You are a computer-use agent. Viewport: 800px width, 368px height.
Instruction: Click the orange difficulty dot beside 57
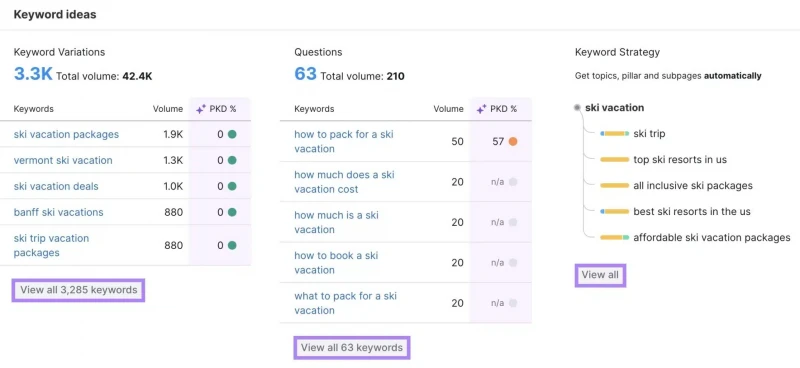point(513,141)
